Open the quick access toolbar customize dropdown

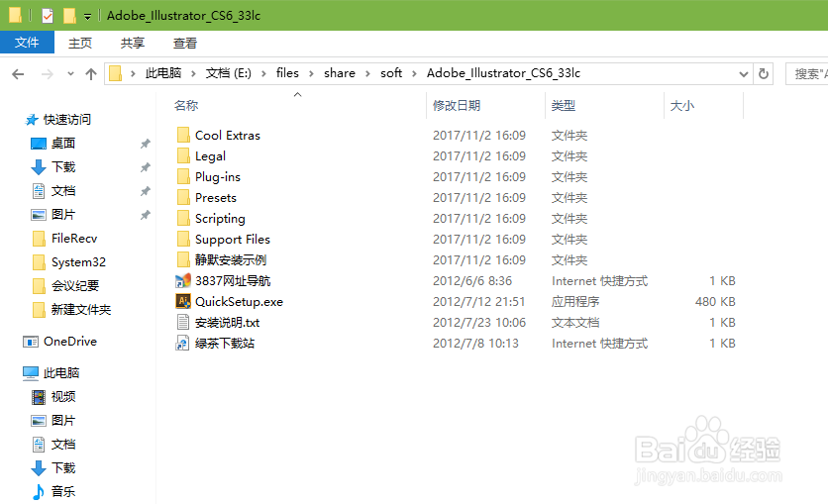[87, 17]
